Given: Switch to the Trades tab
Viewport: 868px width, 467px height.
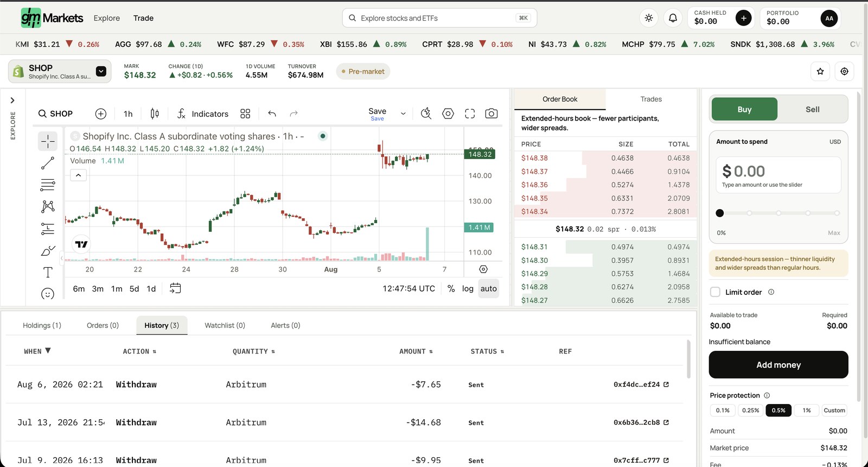Looking at the screenshot, I should pos(651,99).
